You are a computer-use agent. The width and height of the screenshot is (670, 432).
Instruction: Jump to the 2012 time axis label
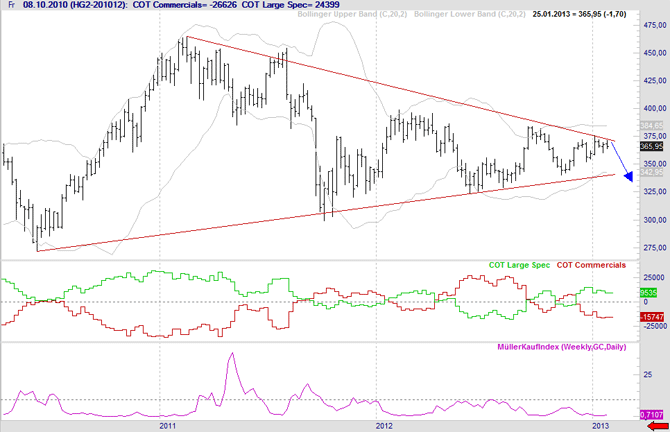(x=384, y=425)
